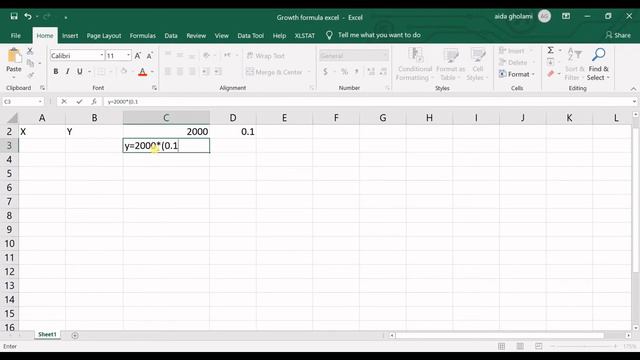This screenshot has width=640, height=360.
Task: Switch to Page Layout view in status bar
Action: click(520, 346)
